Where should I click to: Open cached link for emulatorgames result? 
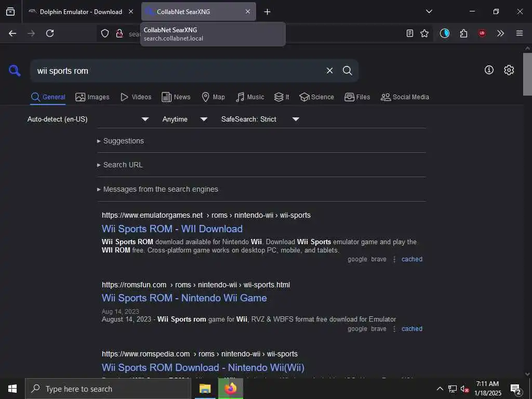pyautogui.click(x=412, y=259)
